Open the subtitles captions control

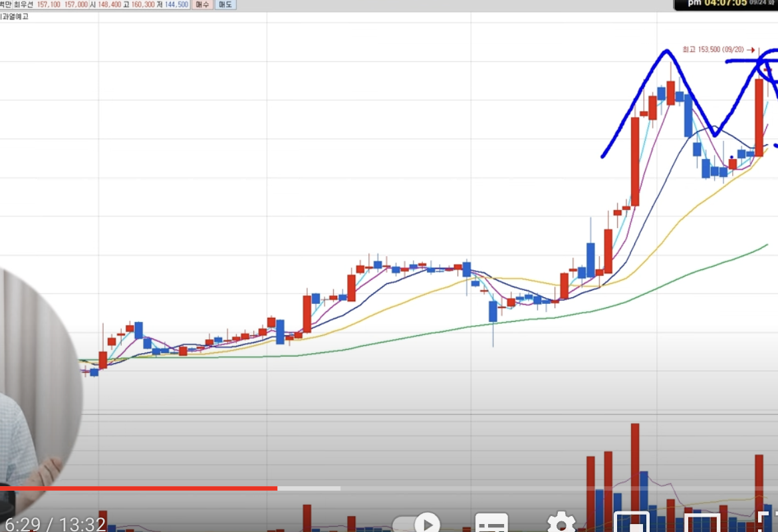coord(491,523)
